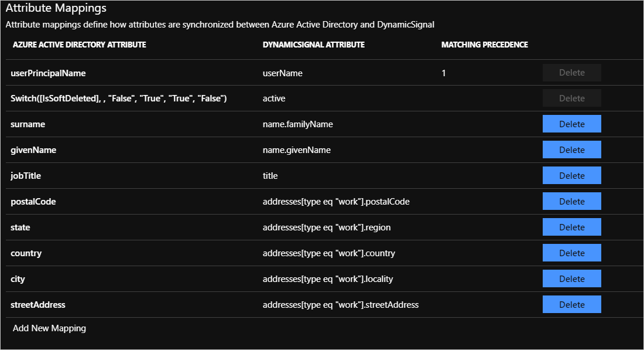Delete the surname mapping
Viewport: 644px width, 350px height.
pyautogui.click(x=572, y=124)
